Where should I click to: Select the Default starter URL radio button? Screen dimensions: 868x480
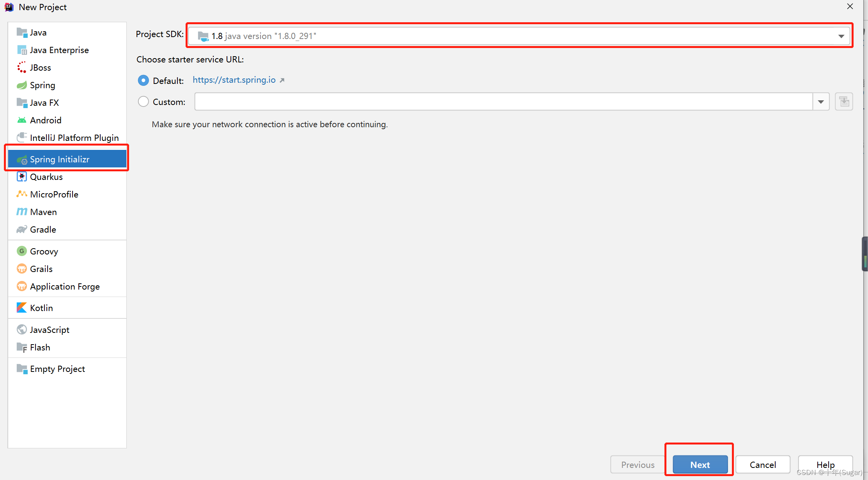[x=143, y=80]
